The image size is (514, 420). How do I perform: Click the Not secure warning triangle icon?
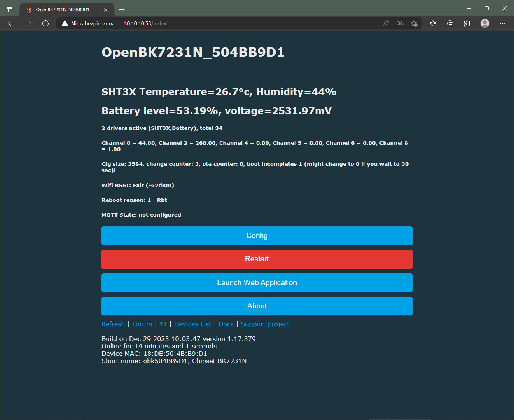pos(65,23)
